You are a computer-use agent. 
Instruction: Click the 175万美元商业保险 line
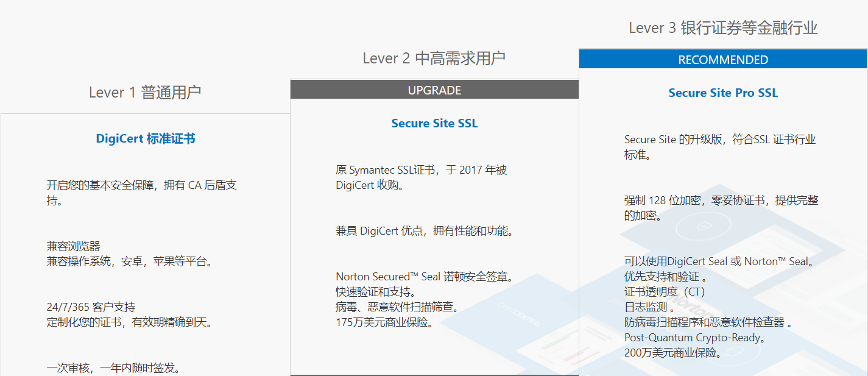pyautogui.click(x=384, y=322)
